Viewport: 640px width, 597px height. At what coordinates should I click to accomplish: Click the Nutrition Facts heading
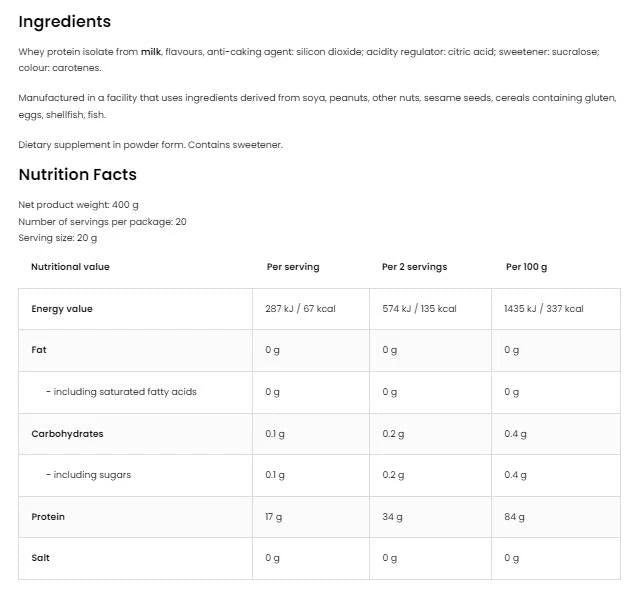point(78,175)
